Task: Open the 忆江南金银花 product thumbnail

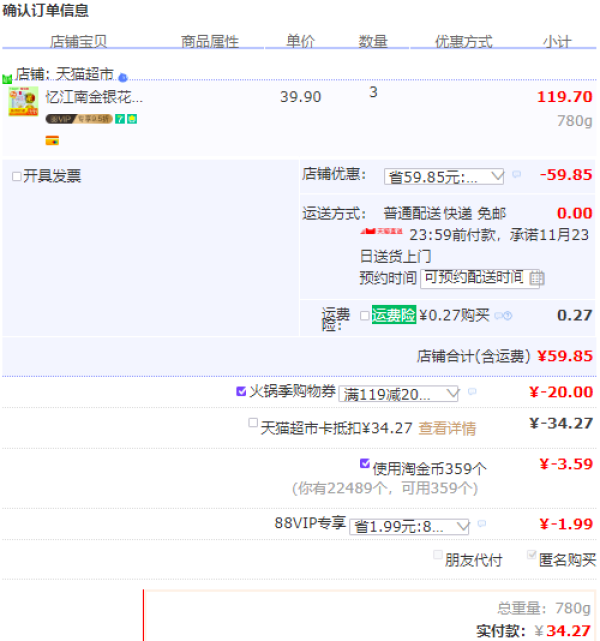Action: [23, 101]
